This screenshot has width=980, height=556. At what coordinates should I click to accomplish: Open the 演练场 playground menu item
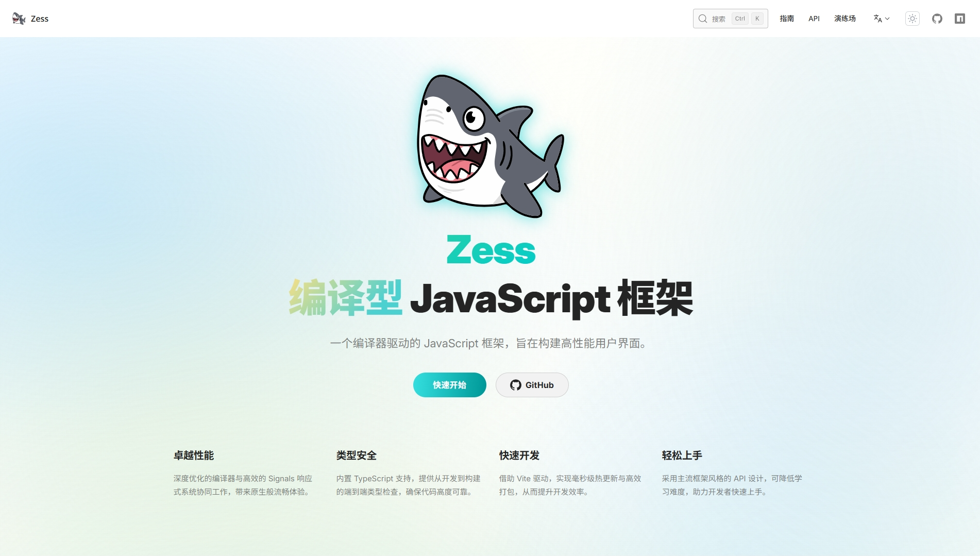(x=845, y=19)
